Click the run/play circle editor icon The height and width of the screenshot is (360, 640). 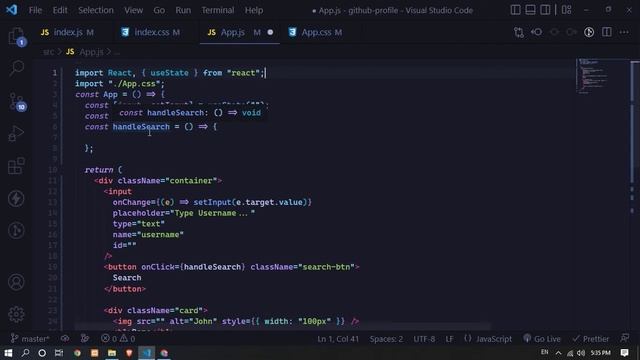[x=589, y=32]
